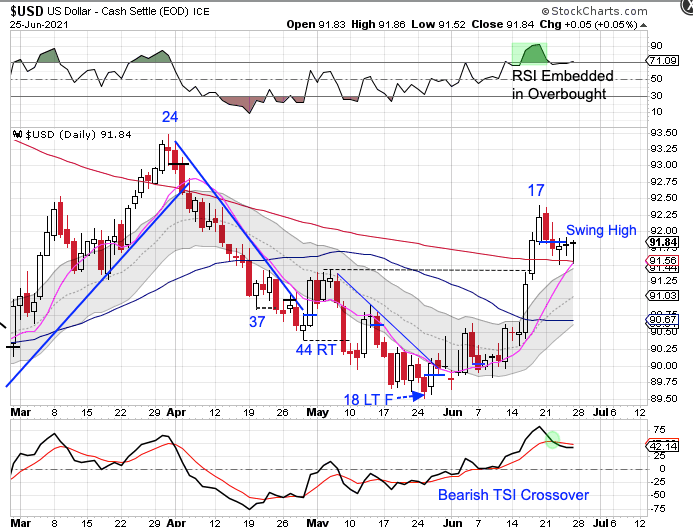Screen dimensions: 693x527
Task: Click the red 91.56 moving average tag
Action: click(x=663, y=260)
